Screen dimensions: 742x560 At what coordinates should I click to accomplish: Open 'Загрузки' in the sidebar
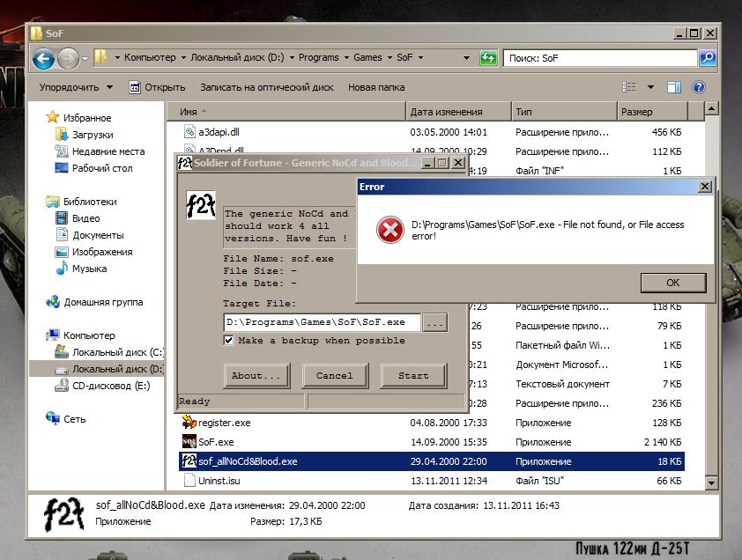(93, 135)
